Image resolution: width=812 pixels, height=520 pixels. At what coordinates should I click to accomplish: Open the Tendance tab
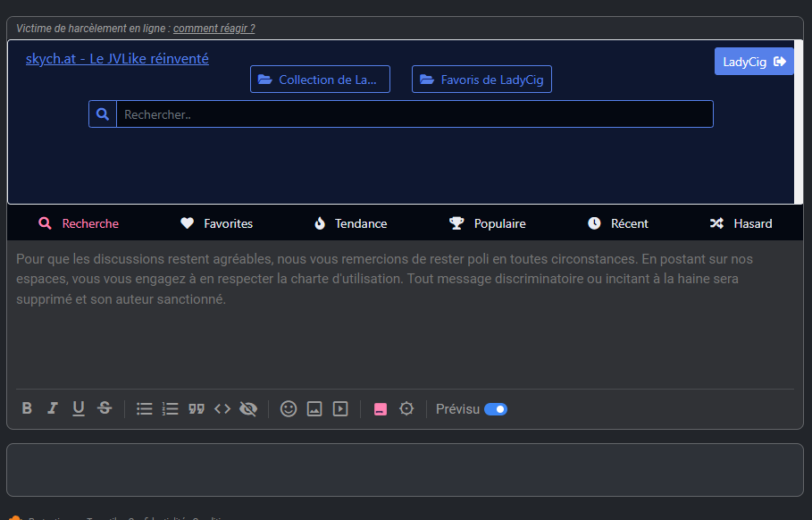pyautogui.click(x=350, y=223)
